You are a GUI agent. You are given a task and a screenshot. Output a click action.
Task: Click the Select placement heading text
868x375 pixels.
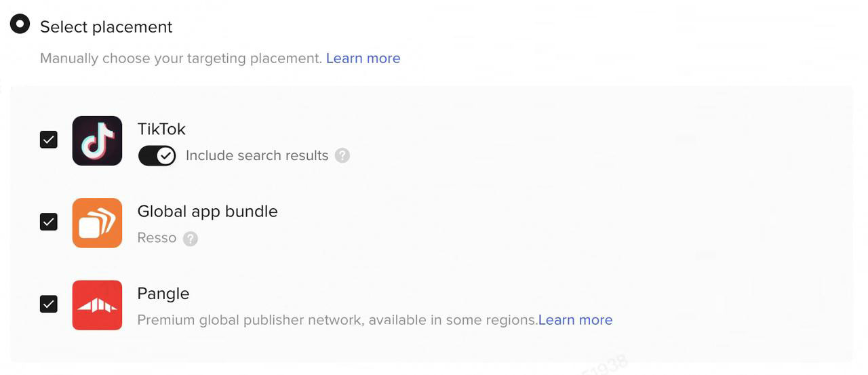click(106, 27)
